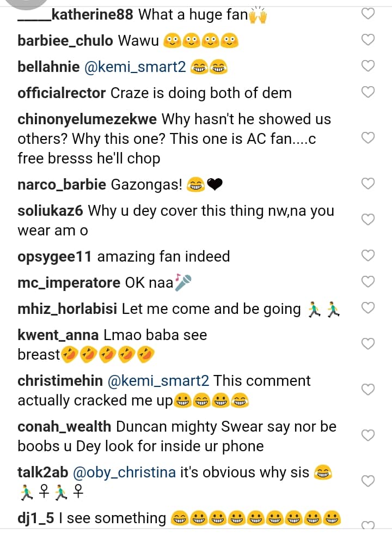Tap heart beside soliukaz6's comment
Image resolution: width=392 pixels, height=533 pixels.
click(369, 220)
